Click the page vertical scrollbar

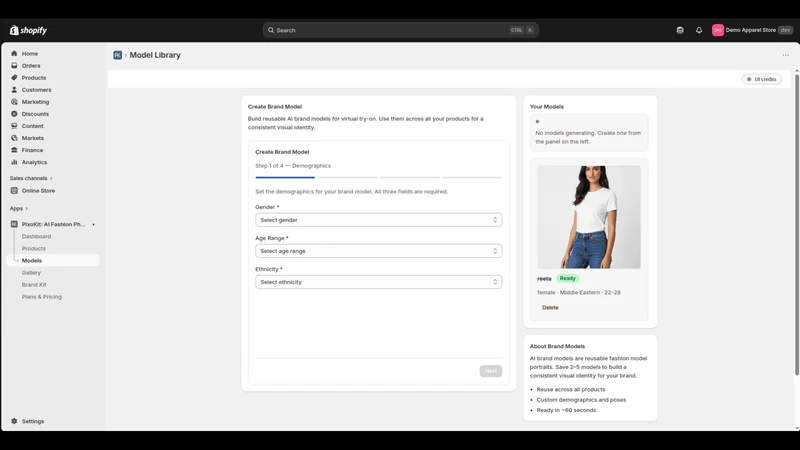[796, 224]
